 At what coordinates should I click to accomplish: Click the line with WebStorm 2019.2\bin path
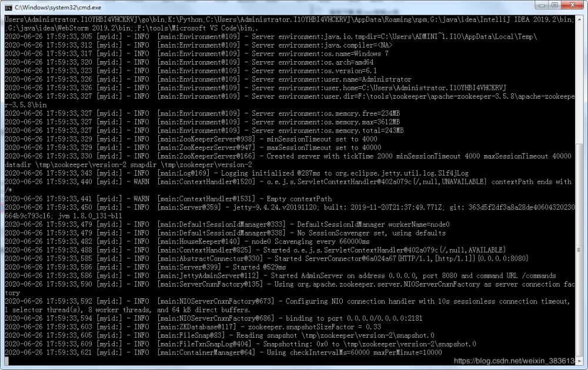click(x=131, y=28)
